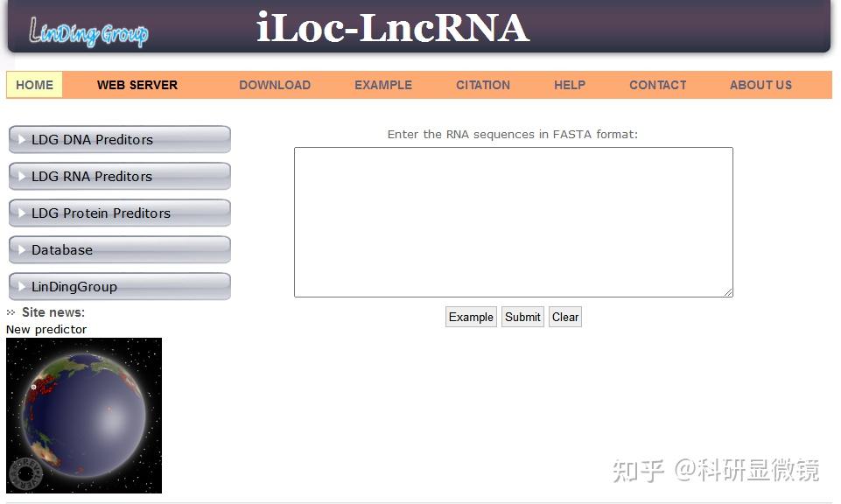Click the arrow icon on Database button
The height and width of the screenshot is (504, 841).
20,249
